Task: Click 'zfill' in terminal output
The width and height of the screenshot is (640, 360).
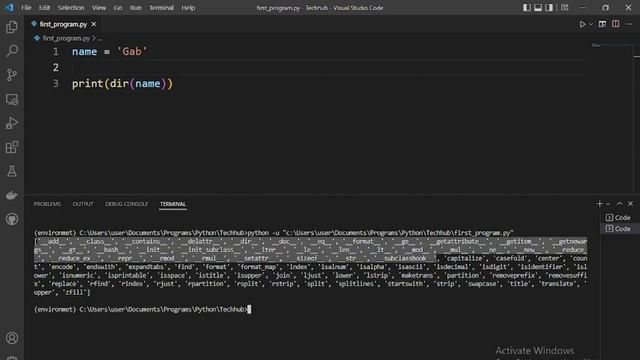Action: [x=76, y=292]
